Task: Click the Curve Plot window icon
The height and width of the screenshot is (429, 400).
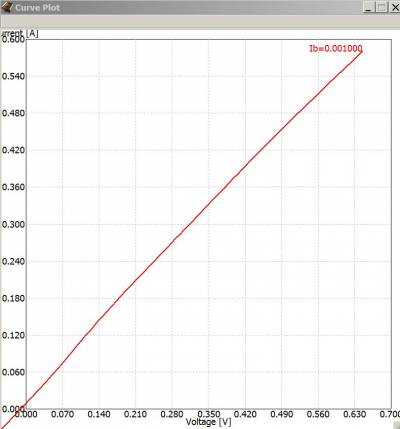Action: tap(7, 7)
